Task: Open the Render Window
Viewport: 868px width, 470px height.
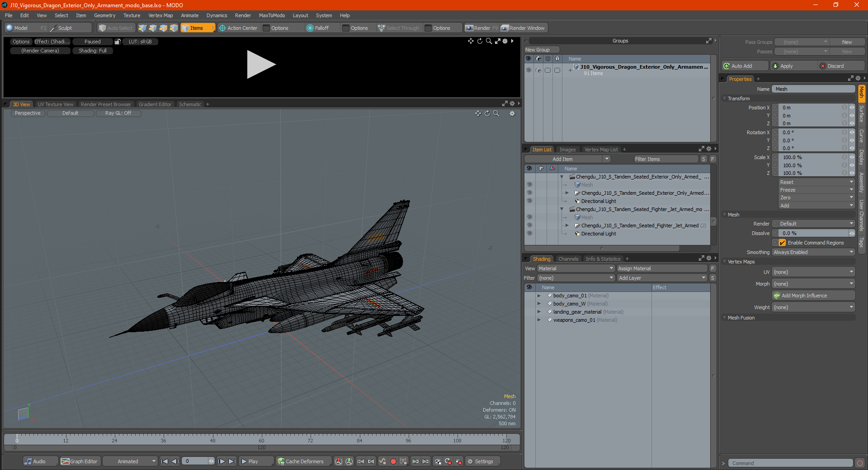Action: [524, 28]
